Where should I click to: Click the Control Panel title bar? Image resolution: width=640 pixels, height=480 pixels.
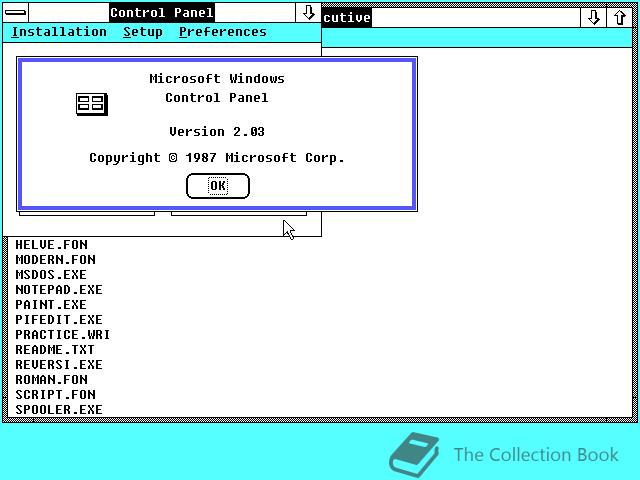coord(162,13)
